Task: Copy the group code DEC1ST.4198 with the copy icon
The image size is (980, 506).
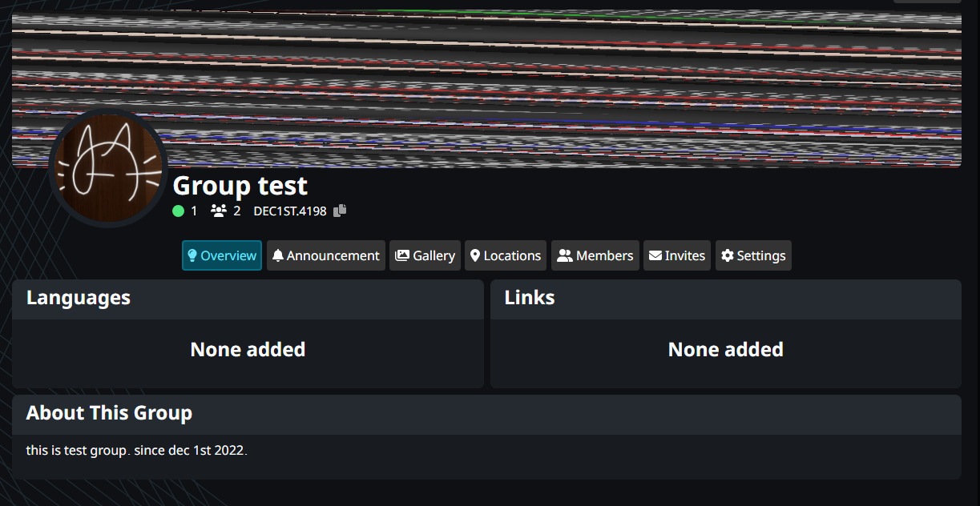Action: click(x=340, y=211)
